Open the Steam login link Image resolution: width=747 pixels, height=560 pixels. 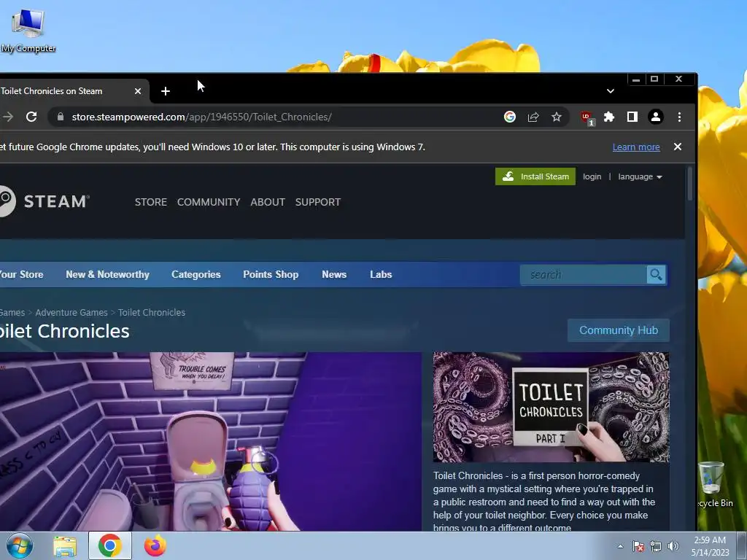(592, 176)
